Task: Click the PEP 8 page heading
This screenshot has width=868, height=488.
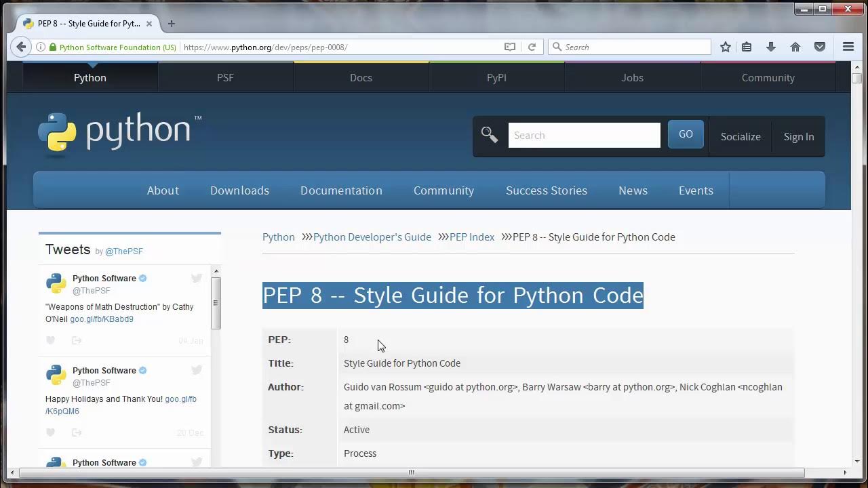Action: pos(452,296)
